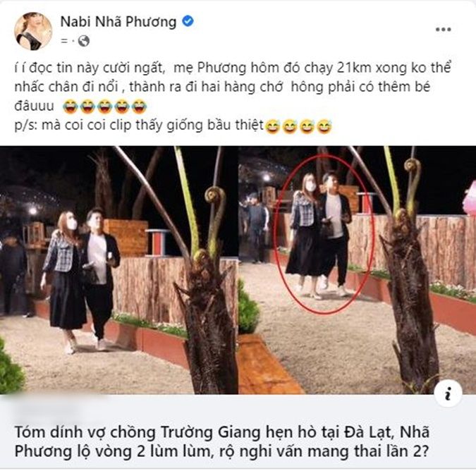476x471 pixels.
Task: Click the pink decoration at photo's right edge
Action: point(470,197)
